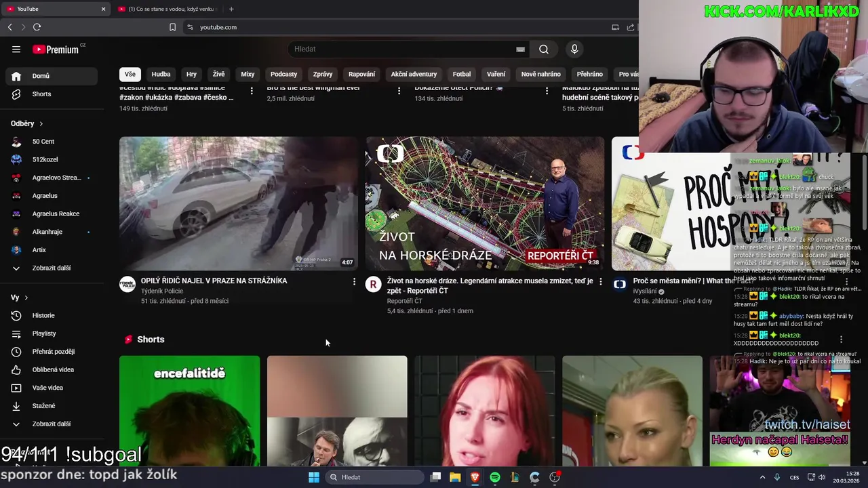The width and height of the screenshot is (868, 488).
Task: Expand the Vy section
Action: pos(20,298)
